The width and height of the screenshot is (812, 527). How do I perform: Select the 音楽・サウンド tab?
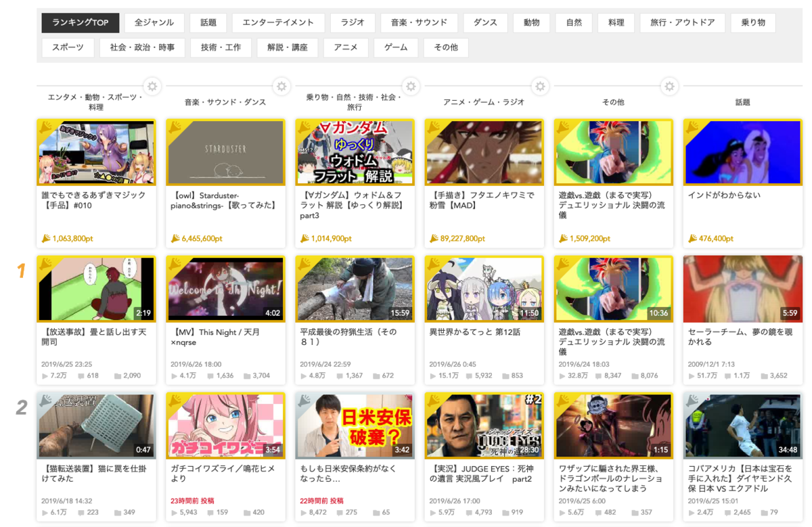pos(420,22)
